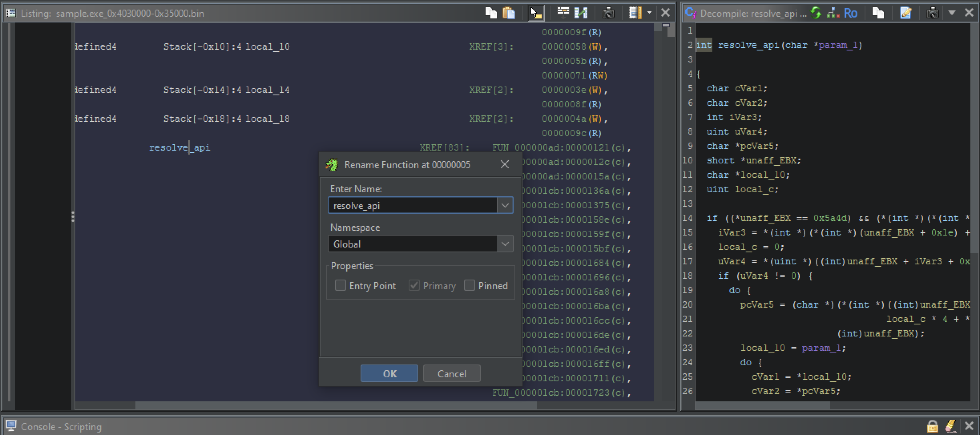
Task: Copy decompiled code with the Decompile copy icon
Action: pyautogui.click(x=878, y=13)
